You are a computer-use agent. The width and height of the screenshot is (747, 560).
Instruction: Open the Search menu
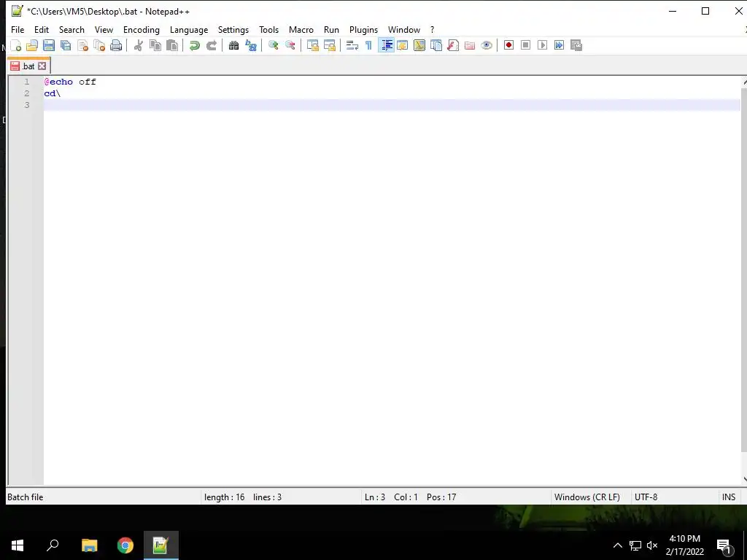click(x=71, y=29)
